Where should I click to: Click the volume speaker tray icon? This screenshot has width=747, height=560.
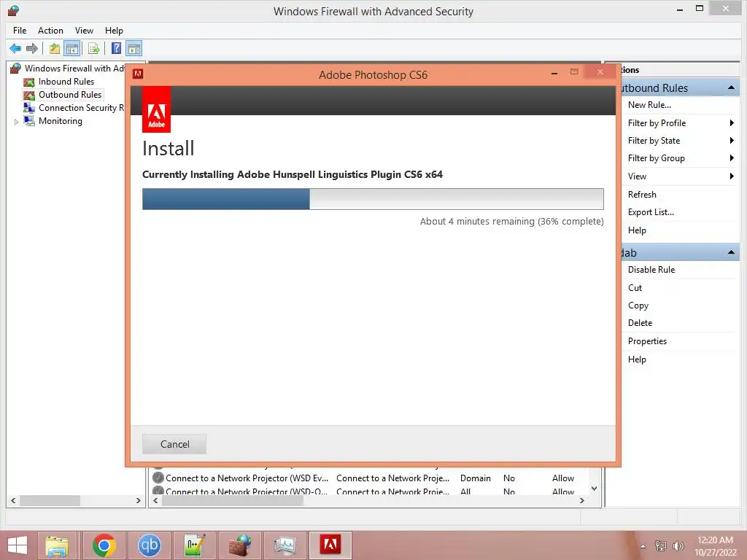[678, 545]
